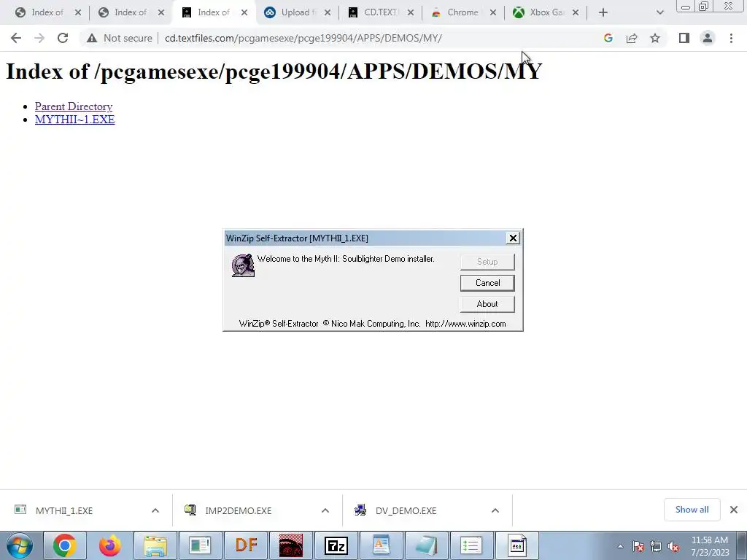747x560 pixels.
Task: Toggle the browser side panel
Action: pyautogui.click(x=684, y=38)
